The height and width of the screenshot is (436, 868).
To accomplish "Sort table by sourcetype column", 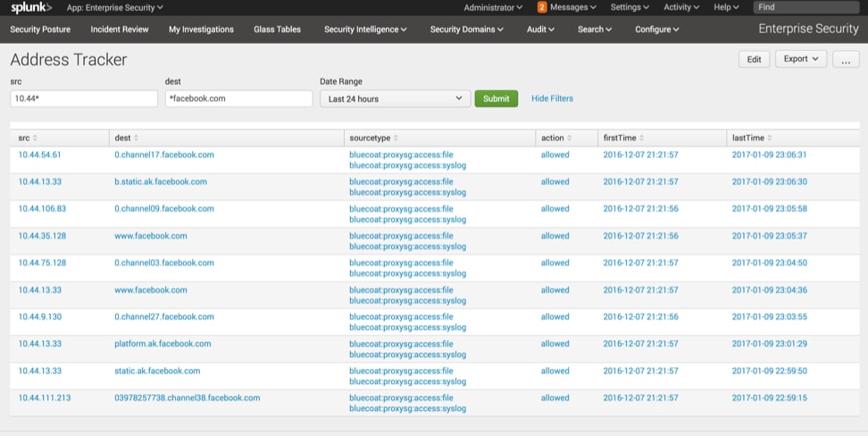I will pos(373,138).
